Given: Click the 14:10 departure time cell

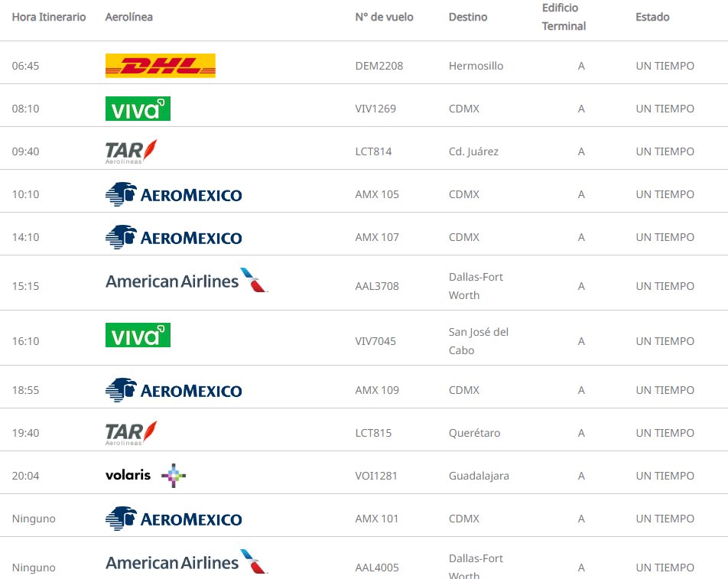Looking at the screenshot, I should [x=25, y=237].
